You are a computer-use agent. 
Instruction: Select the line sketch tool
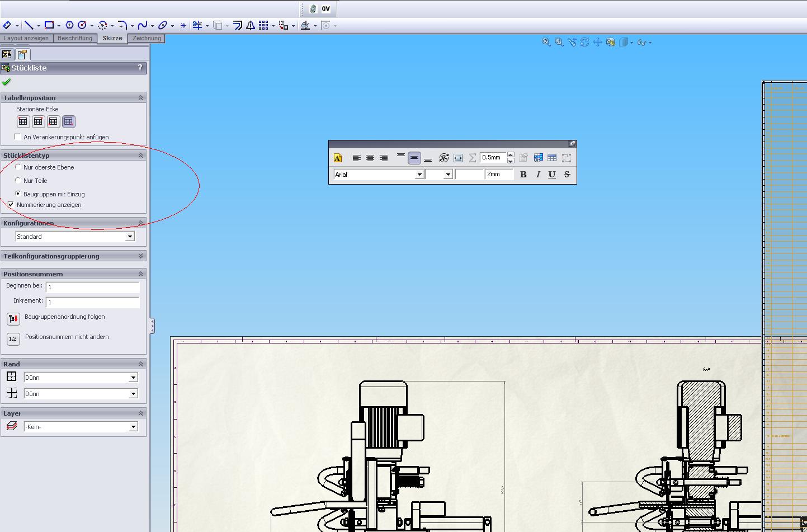click(x=29, y=25)
